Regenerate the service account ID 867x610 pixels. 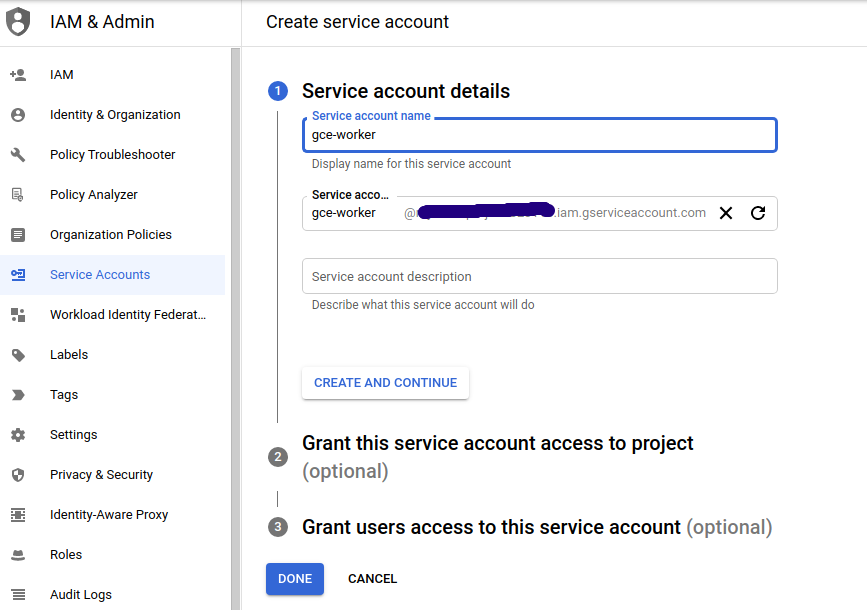pyautogui.click(x=758, y=213)
